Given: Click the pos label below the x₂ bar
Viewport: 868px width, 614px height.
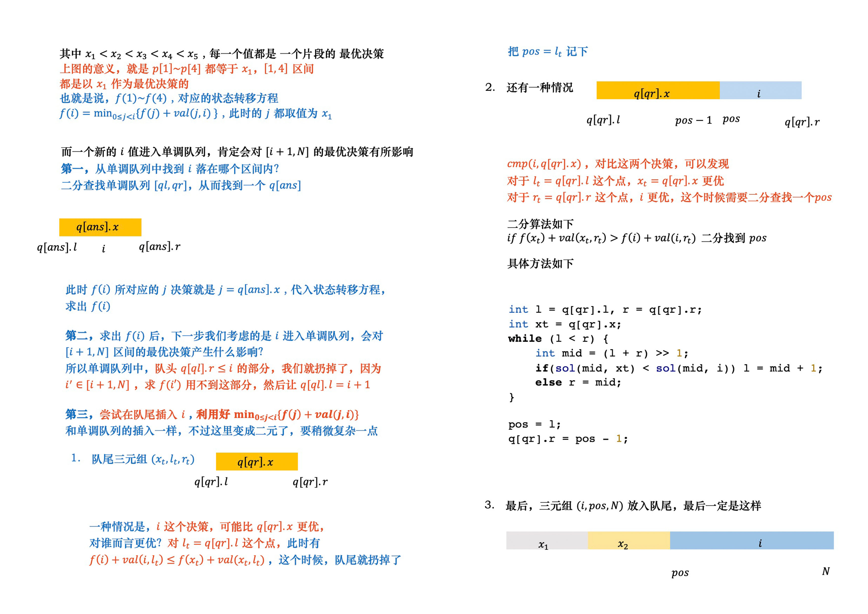Looking at the screenshot, I should click(680, 573).
